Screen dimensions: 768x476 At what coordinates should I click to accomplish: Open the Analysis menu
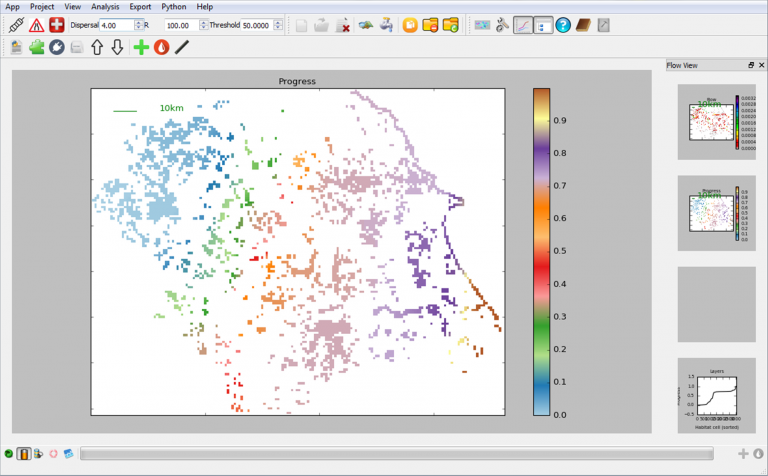click(105, 6)
